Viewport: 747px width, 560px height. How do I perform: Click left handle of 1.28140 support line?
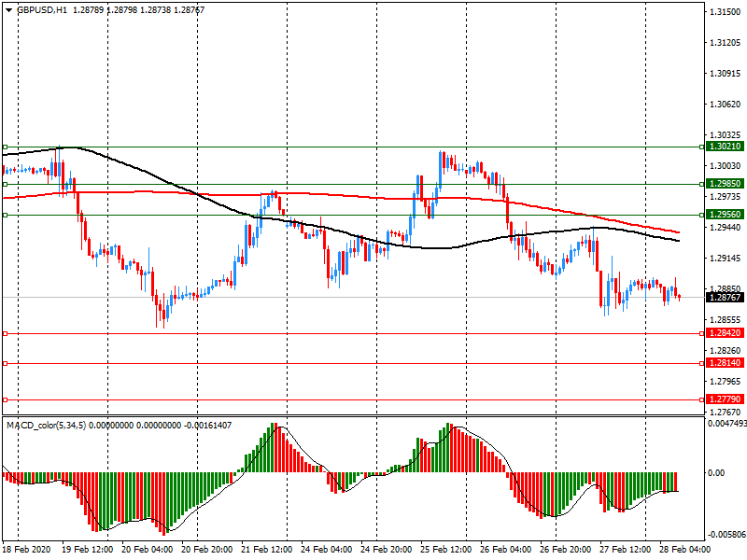tap(5, 364)
